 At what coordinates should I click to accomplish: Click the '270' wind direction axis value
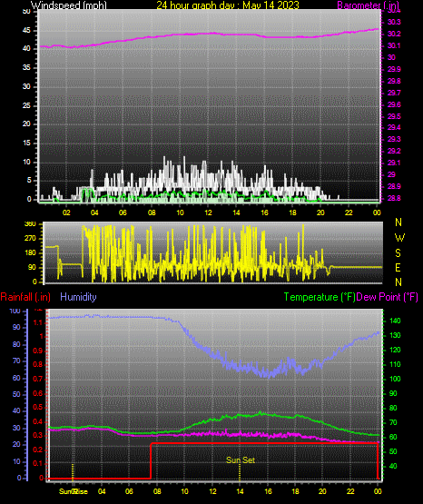(x=30, y=239)
